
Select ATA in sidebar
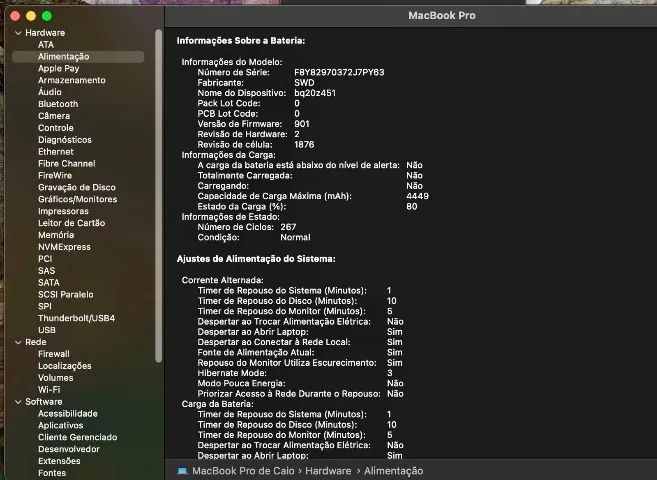(x=46, y=44)
